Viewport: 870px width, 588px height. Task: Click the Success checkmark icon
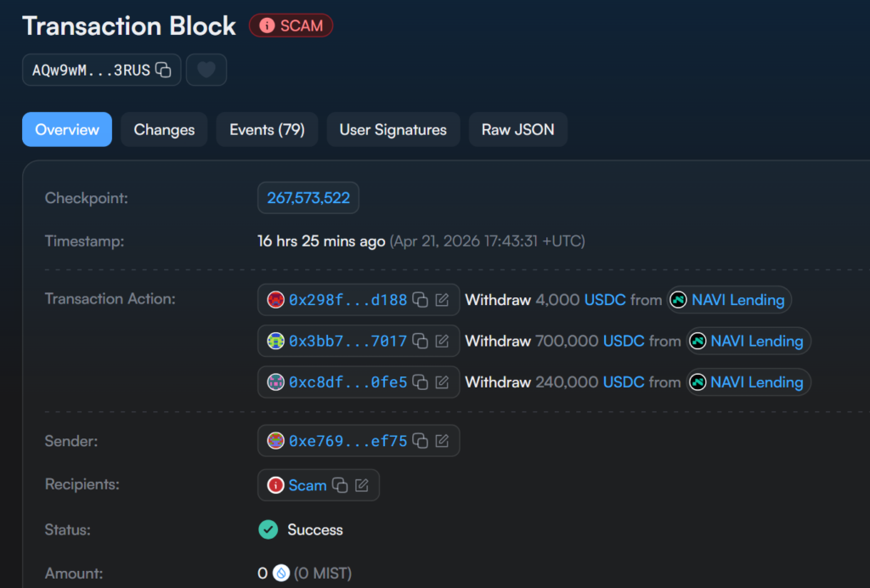268,529
